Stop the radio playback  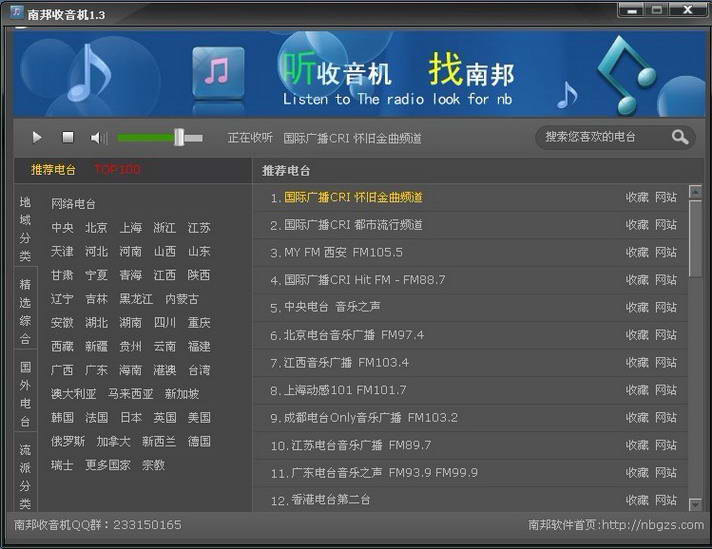coord(68,137)
